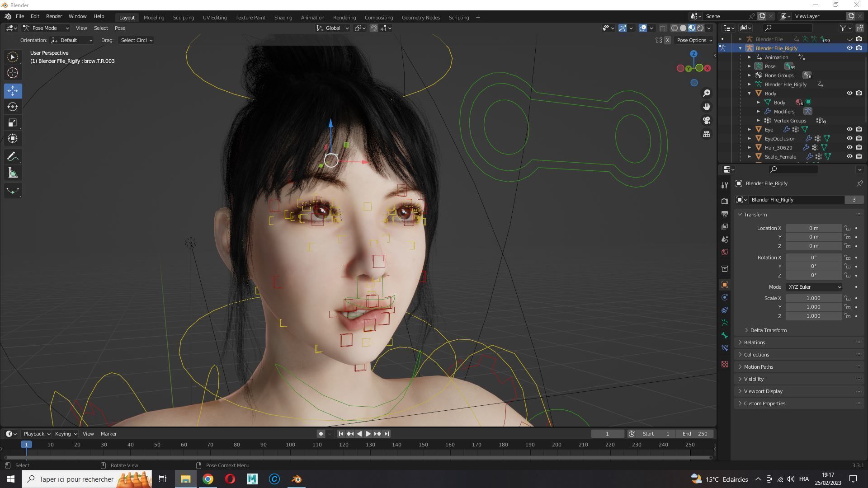Viewport: 868px width, 488px height.
Task: Select the Rotate tool in the toolbar
Action: pos(13,107)
